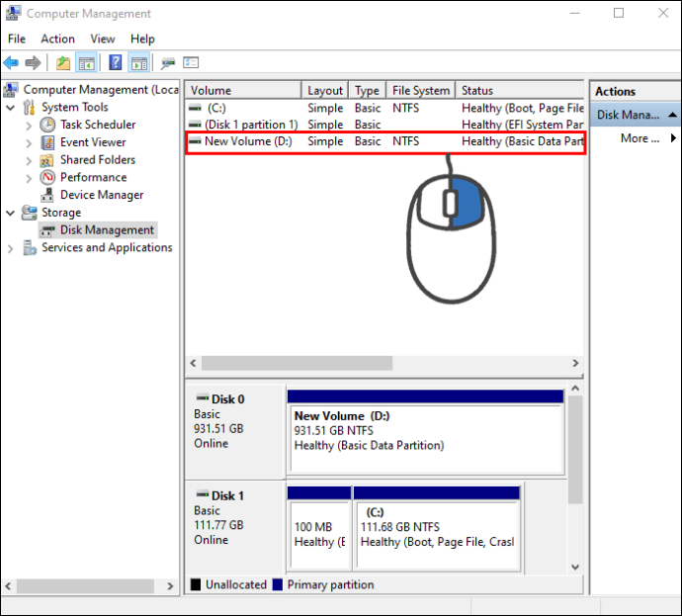The width and height of the screenshot is (682, 616).
Task: Click the System Tools wrench icon
Action: point(29,107)
